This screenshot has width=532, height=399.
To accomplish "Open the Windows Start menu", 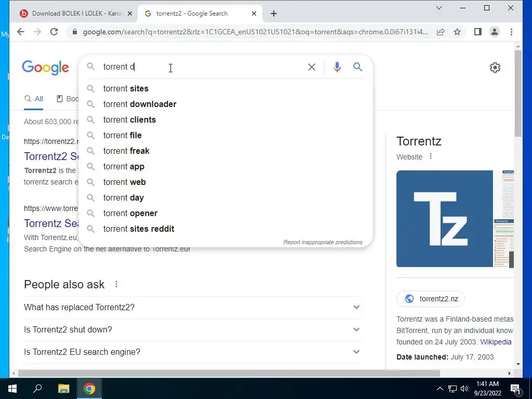I will 12,389.
